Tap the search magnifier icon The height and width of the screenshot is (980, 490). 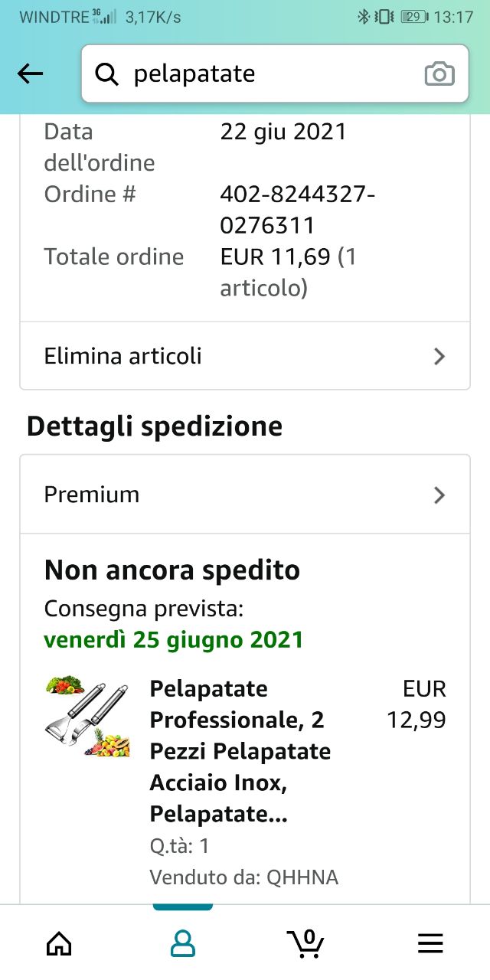tap(107, 73)
